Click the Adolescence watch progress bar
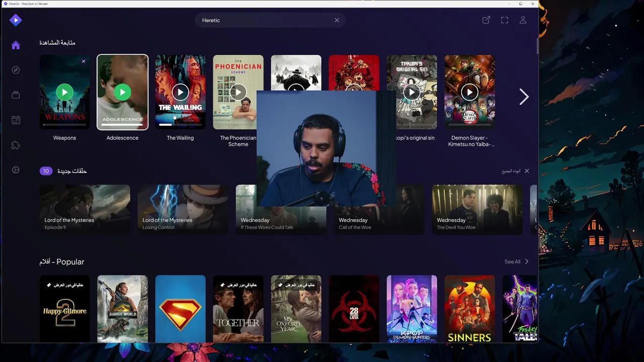Screen dimensions: 644x362 point(122,125)
